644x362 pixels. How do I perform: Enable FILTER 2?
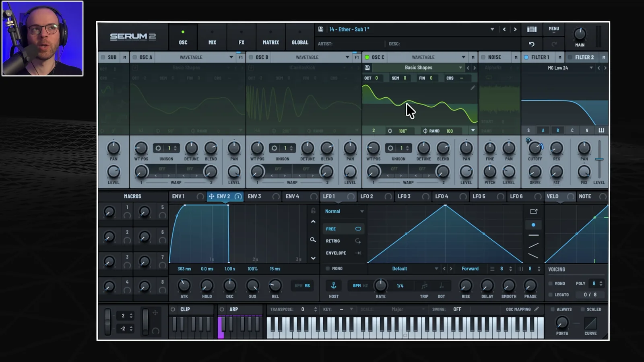(570, 57)
